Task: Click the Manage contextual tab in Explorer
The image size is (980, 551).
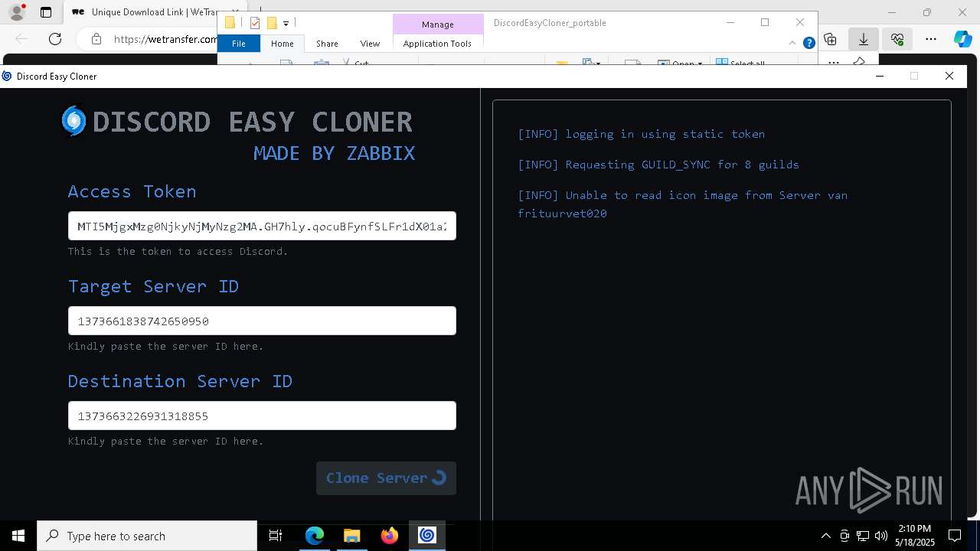Action: pyautogui.click(x=438, y=24)
